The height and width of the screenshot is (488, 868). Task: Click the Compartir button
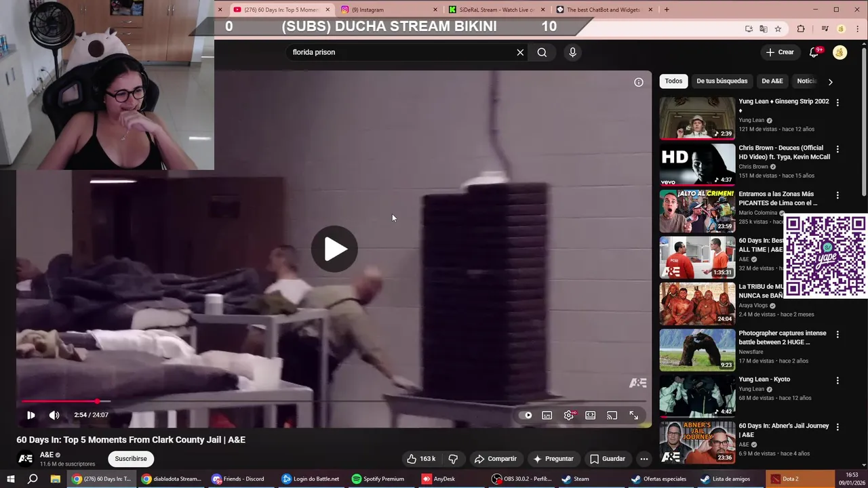click(x=496, y=459)
